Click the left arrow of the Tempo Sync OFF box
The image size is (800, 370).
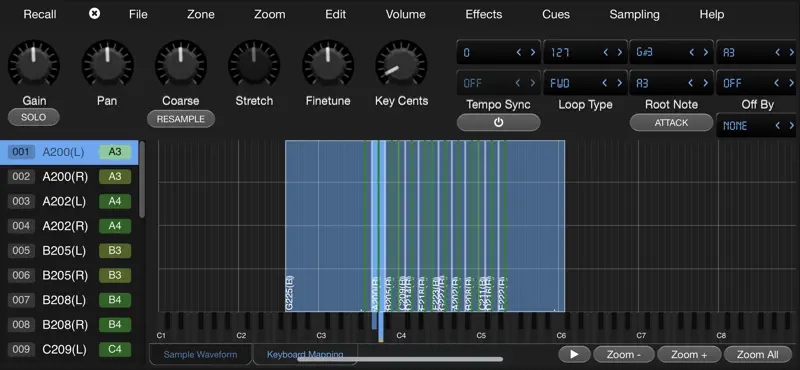pos(519,83)
